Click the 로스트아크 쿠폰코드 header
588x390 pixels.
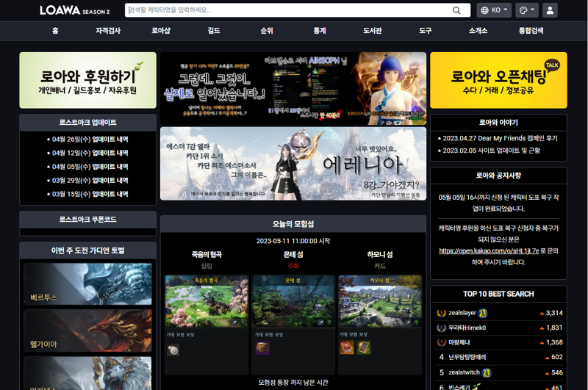tap(87, 220)
